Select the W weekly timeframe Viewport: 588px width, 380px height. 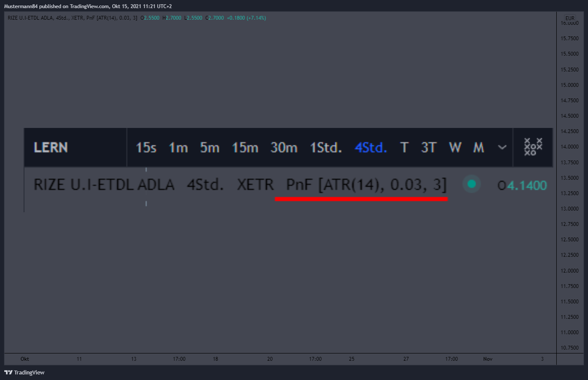[x=455, y=148]
